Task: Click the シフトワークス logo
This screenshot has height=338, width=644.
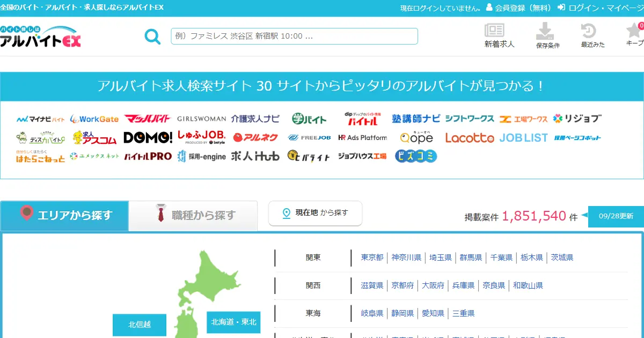Action: tap(470, 119)
